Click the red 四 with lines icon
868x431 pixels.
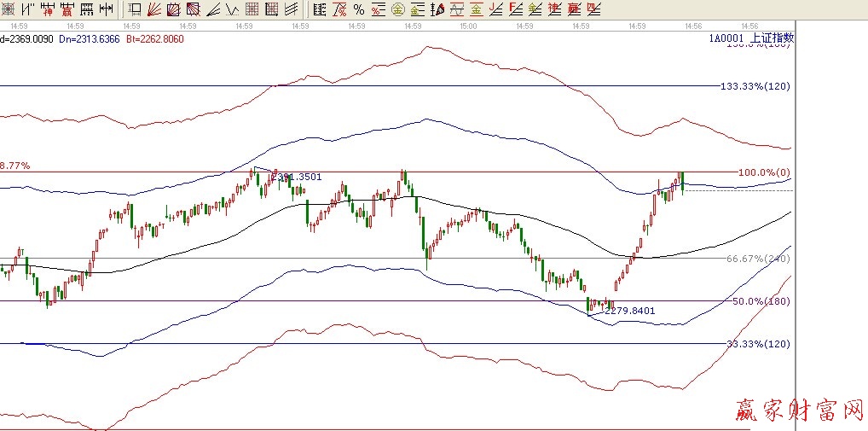point(593,9)
